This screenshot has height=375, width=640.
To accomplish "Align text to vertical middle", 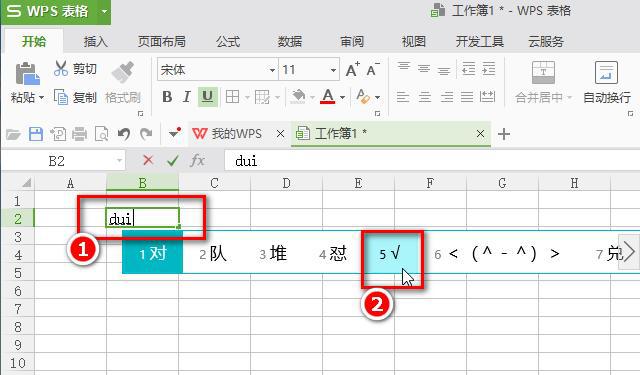I will point(424,68).
